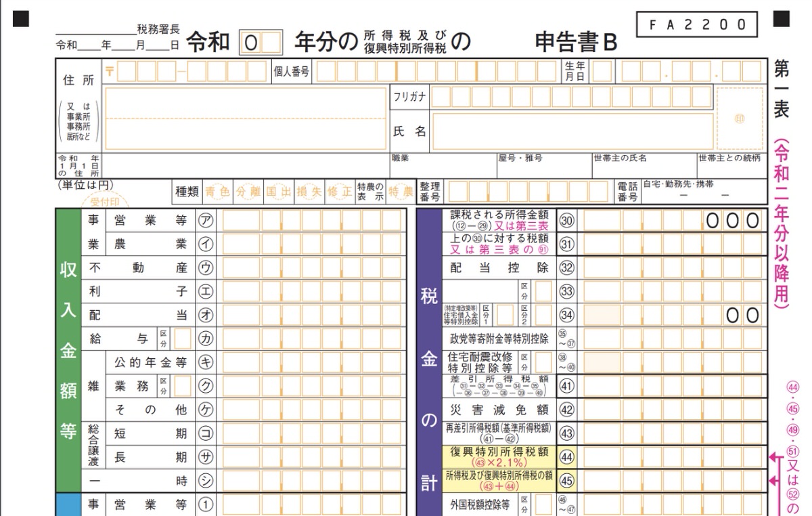Click the first postal code box after 〒
This screenshot has height=516, width=812.
click(x=127, y=71)
